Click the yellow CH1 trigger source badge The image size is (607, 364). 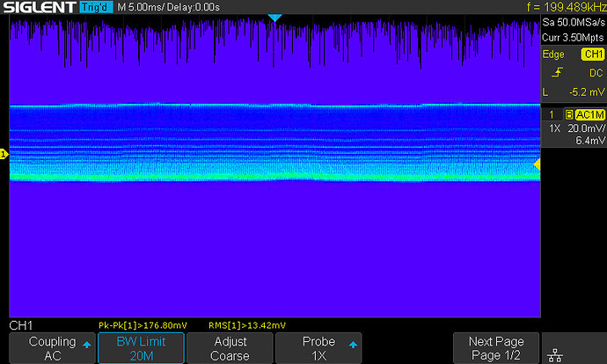click(593, 55)
